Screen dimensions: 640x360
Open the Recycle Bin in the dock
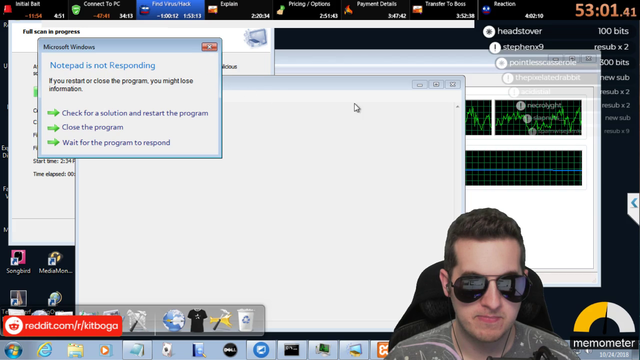click(246, 320)
